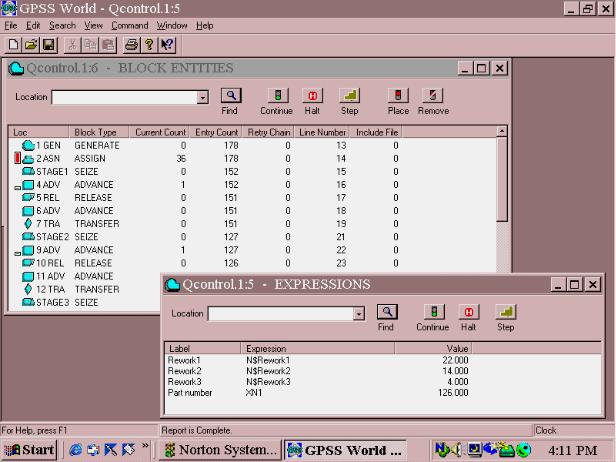The height and width of the screenshot is (462, 616).
Task: Click the Save diskette toolbar icon
Action: 49,45
